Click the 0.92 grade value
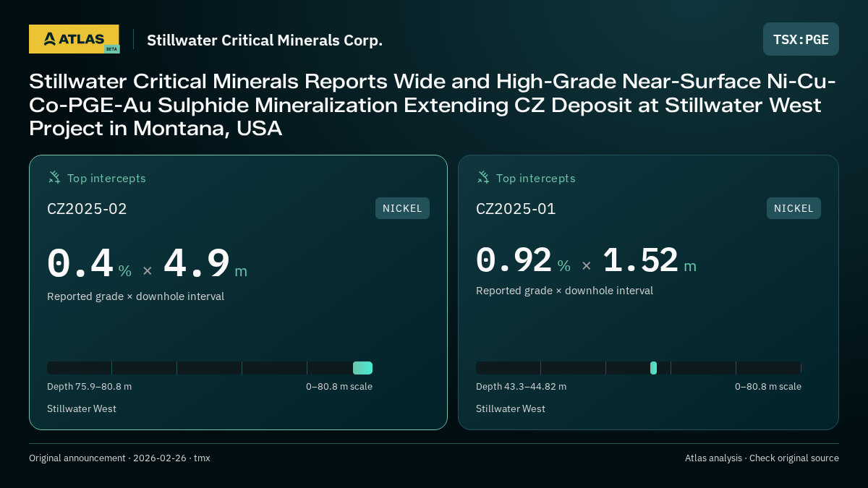 tap(514, 260)
